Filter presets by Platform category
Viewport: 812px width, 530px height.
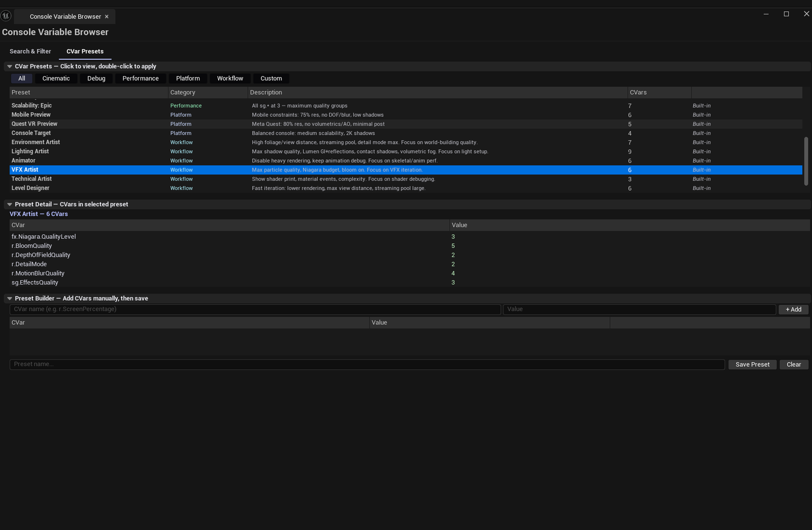(188, 79)
